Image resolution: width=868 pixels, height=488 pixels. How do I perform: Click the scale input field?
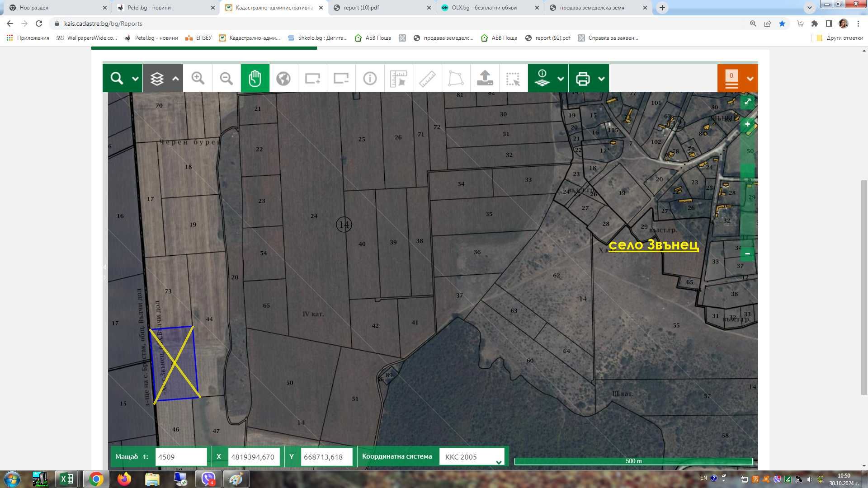coord(181,457)
